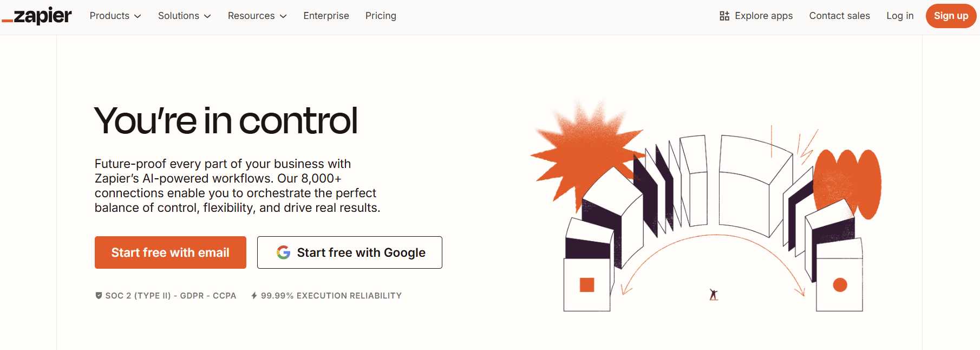The height and width of the screenshot is (350, 980).
Task: Click the Contact sales link
Action: (x=839, y=16)
